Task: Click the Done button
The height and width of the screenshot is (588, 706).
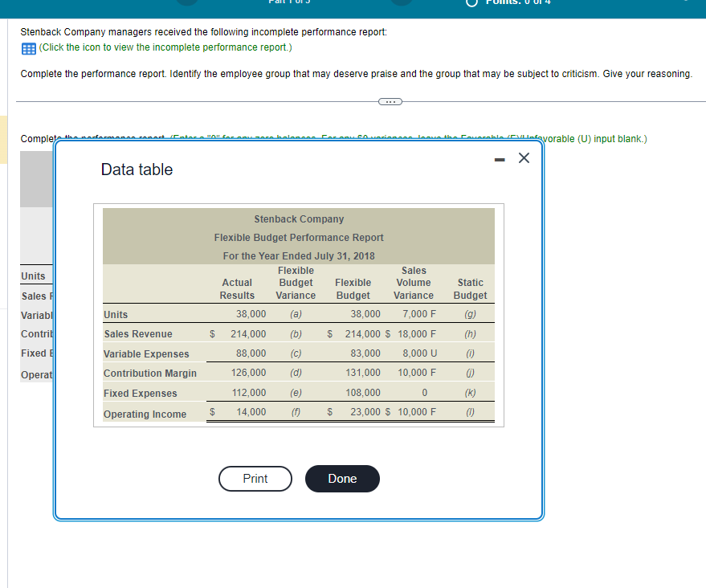Action: point(342,479)
